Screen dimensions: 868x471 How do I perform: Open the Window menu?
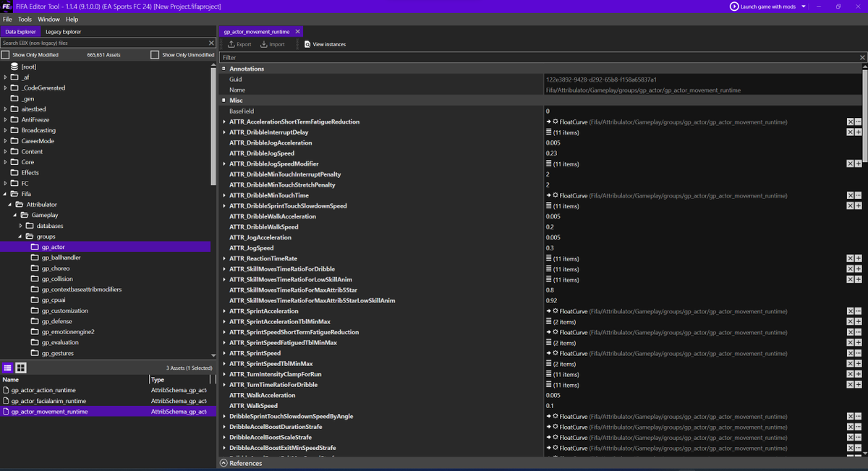(x=48, y=20)
